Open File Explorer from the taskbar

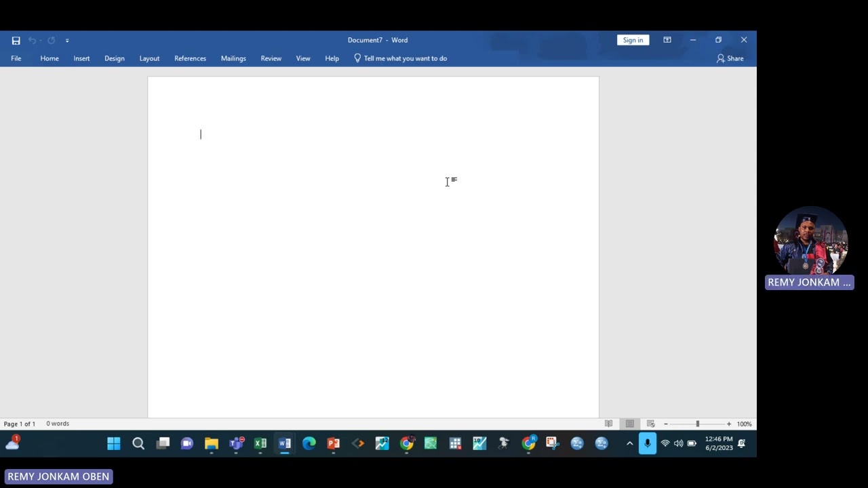click(x=212, y=443)
